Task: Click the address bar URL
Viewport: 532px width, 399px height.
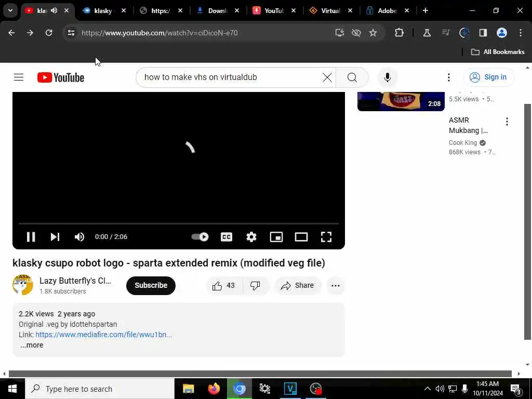Action: [159, 33]
